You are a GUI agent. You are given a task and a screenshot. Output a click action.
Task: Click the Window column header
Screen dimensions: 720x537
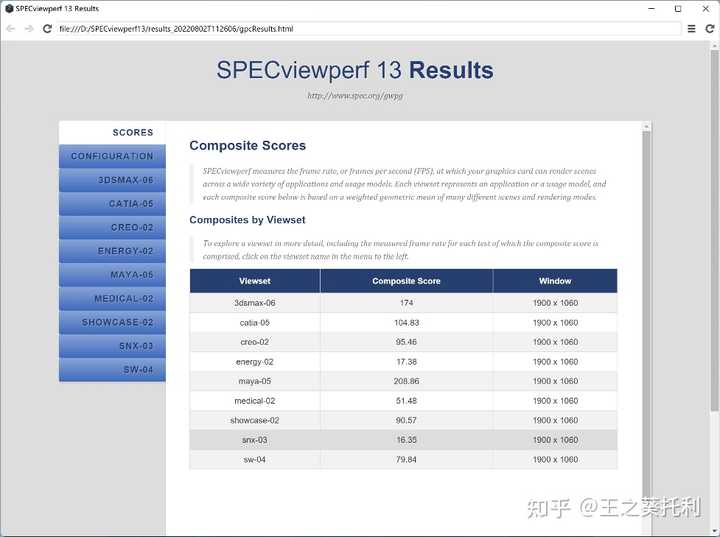(555, 281)
